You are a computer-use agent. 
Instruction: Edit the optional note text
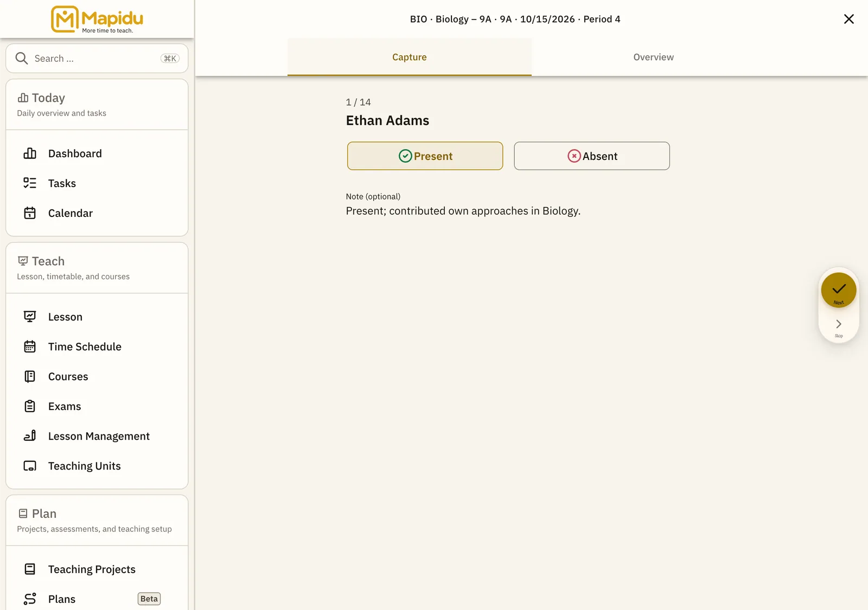tap(463, 211)
